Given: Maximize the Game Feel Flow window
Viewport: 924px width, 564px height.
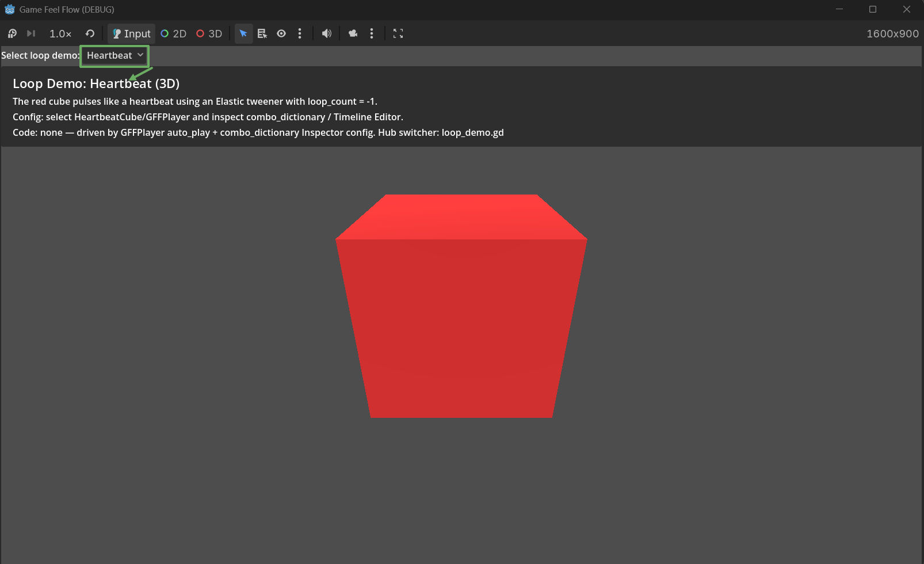Looking at the screenshot, I should pyautogui.click(x=873, y=9).
